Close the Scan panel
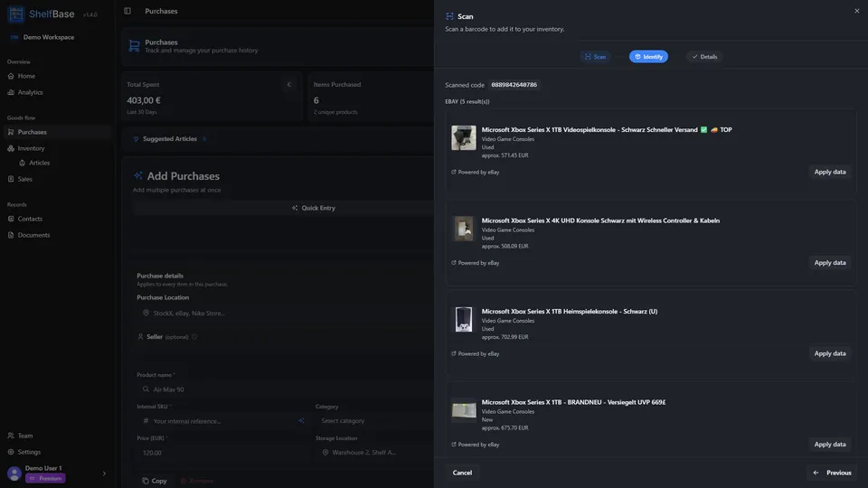Image resolution: width=868 pixels, height=488 pixels. [857, 11]
